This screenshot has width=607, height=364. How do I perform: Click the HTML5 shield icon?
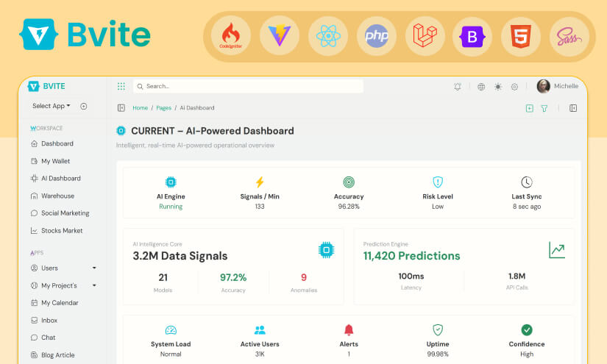521,36
